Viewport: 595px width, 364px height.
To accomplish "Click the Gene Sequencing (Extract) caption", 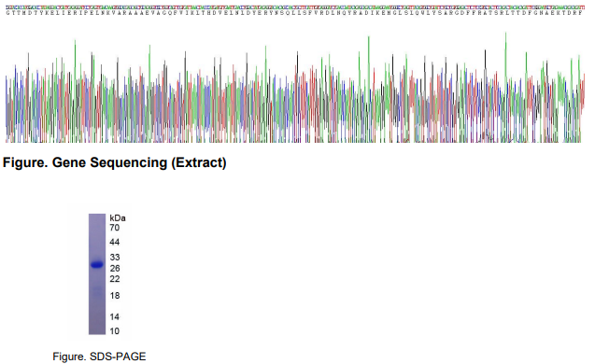I will (x=114, y=162).
